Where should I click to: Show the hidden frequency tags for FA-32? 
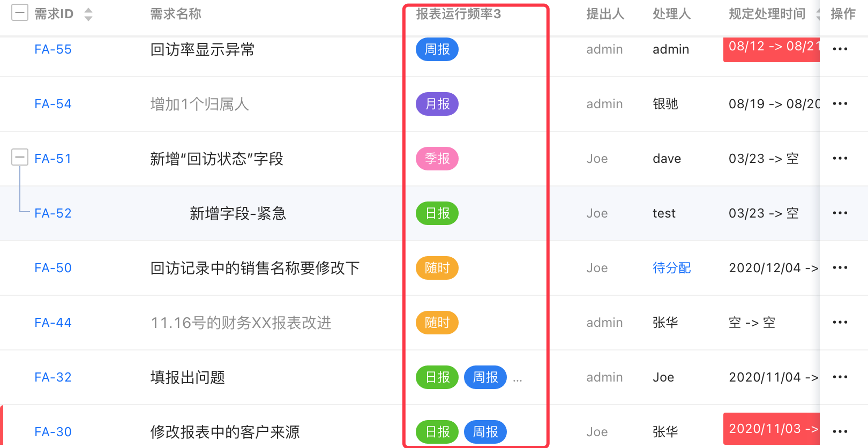click(x=517, y=379)
